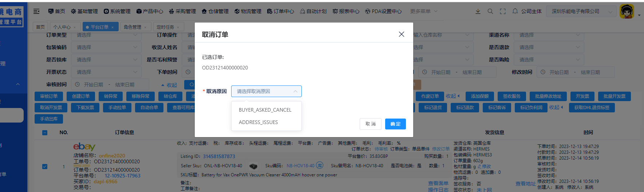Open 订单类型 filter dropdown
This screenshot has width=644, height=192.
tap(106, 35)
